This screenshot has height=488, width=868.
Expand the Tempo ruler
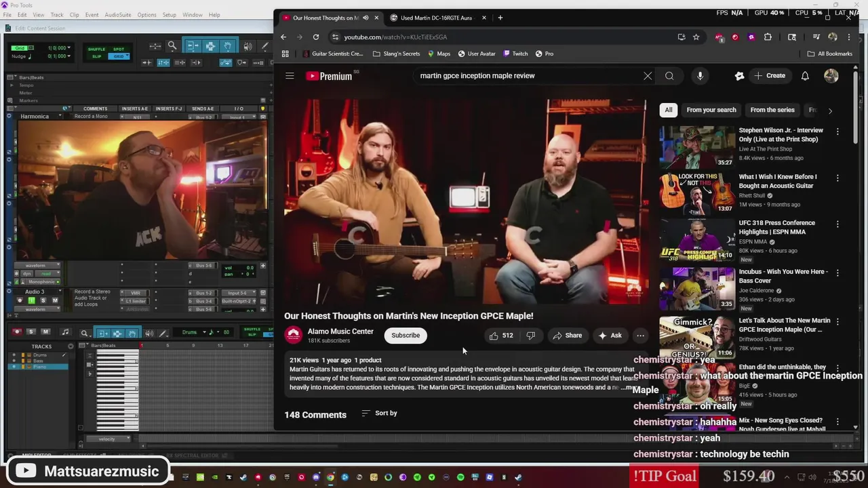pyautogui.click(x=12, y=85)
